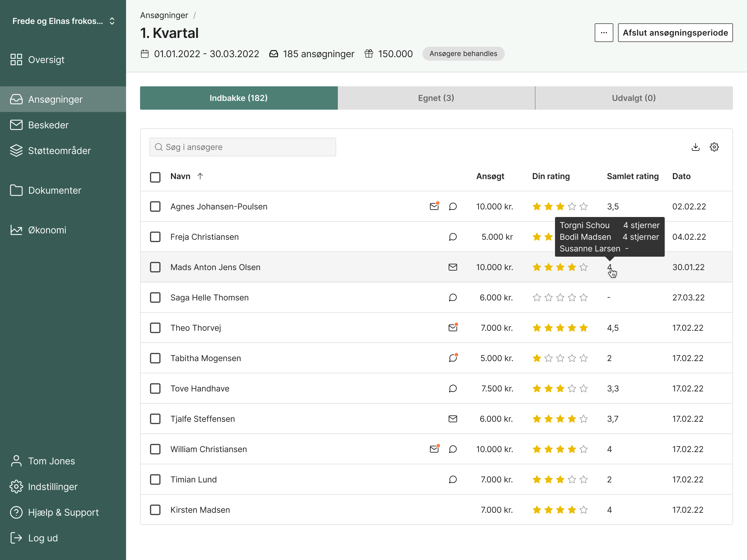Viewport: 747px width, 560px height.
Task: Click Afslut ansøgningsperiode button
Action: coord(675,32)
